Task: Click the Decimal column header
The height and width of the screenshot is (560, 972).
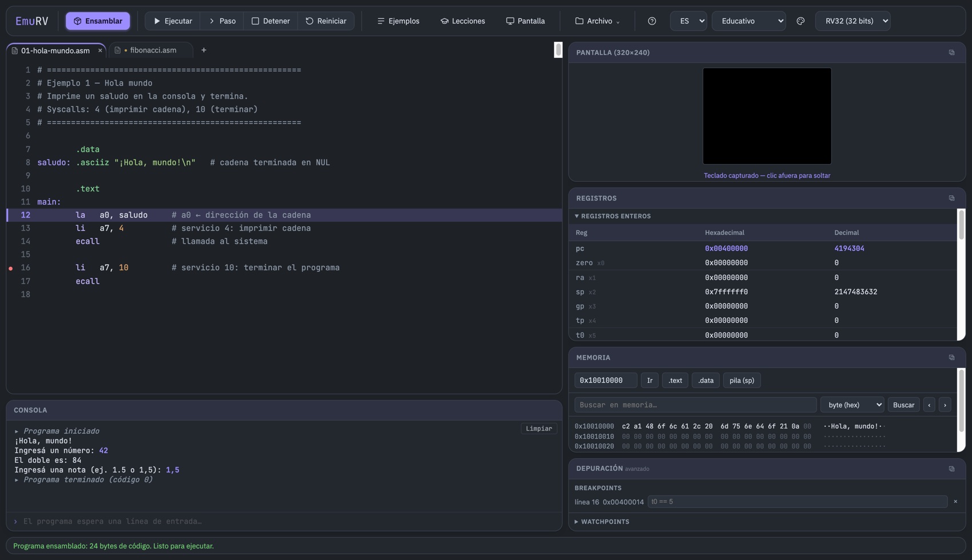Action: [x=846, y=233]
